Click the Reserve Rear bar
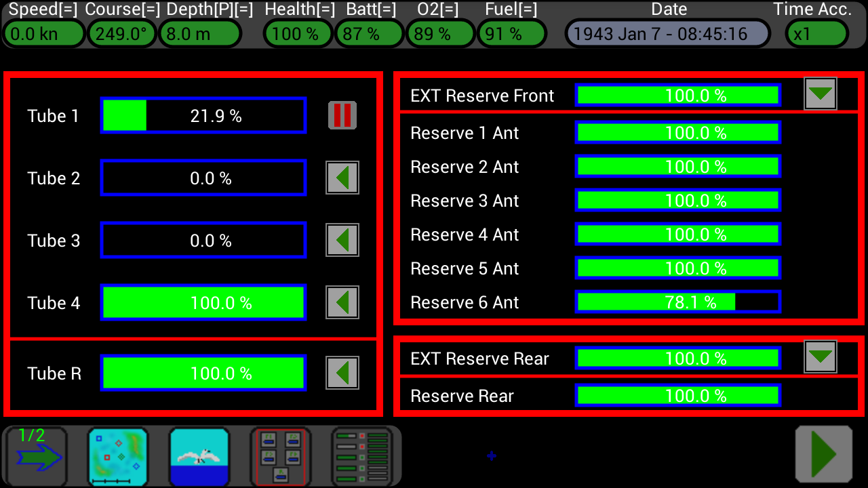The image size is (868, 488). [678, 395]
